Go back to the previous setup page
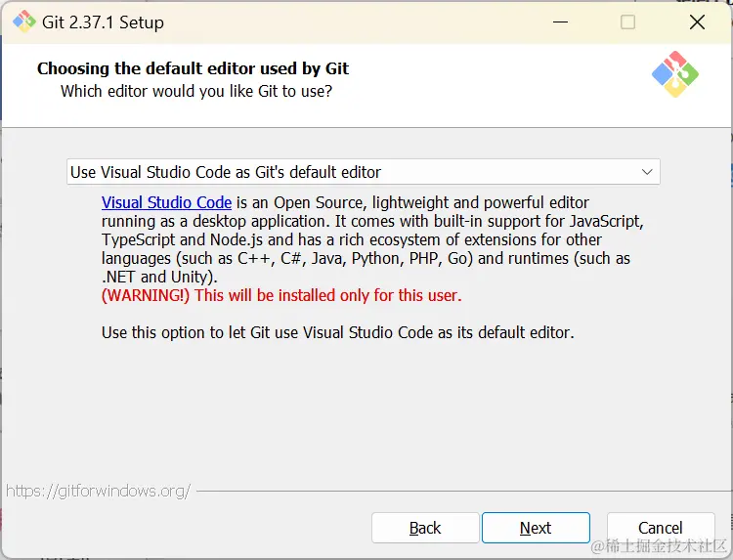Screen dimensions: 733x560 [x=425, y=528]
